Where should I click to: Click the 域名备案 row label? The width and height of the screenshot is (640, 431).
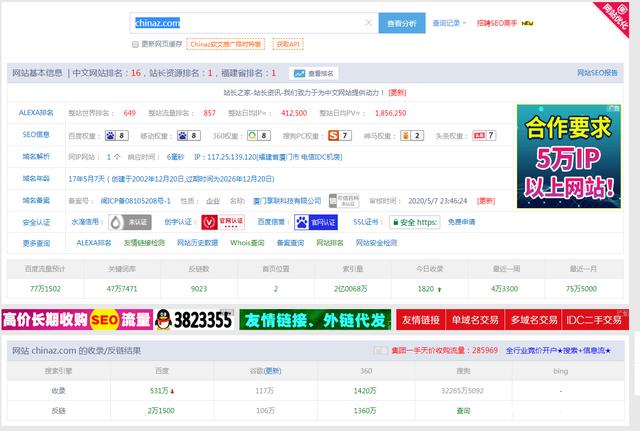36,200
